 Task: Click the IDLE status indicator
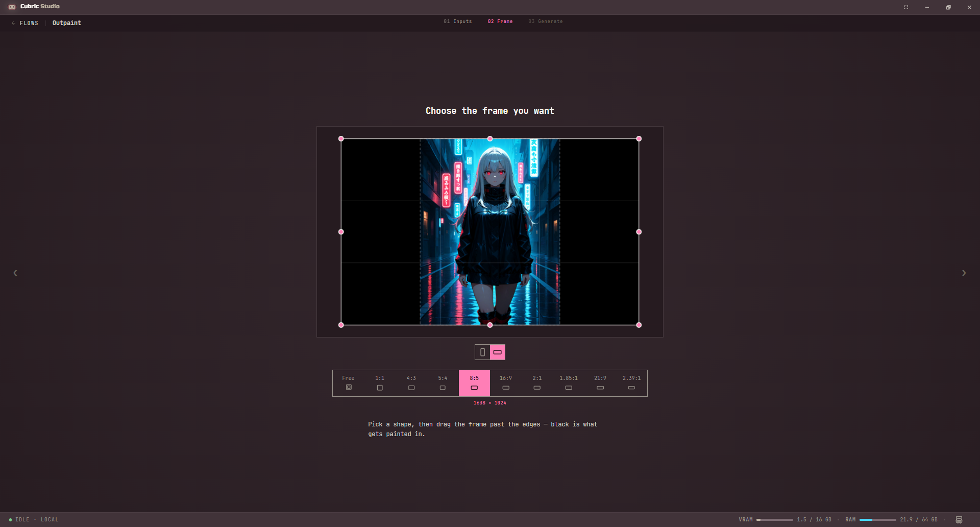point(19,520)
